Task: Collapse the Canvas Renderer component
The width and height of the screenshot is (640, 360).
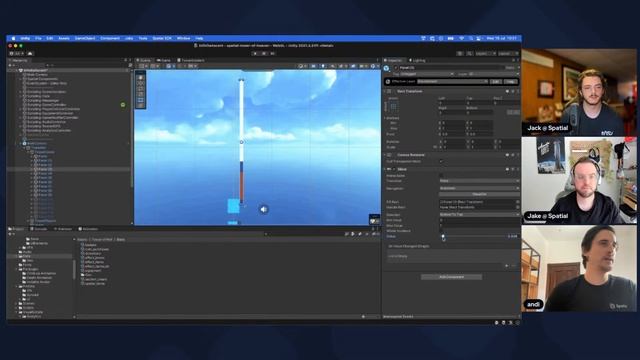Action: point(385,155)
